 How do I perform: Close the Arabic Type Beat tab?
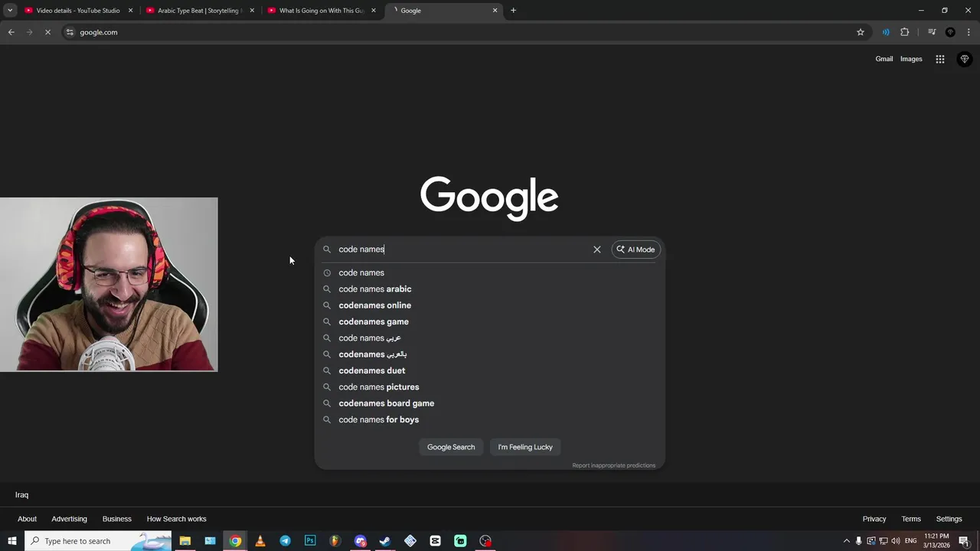point(252,11)
